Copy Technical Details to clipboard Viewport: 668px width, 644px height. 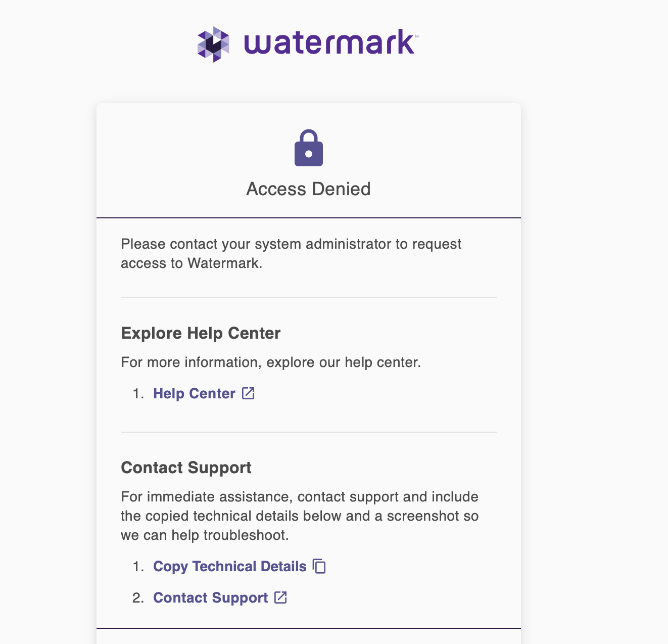230,567
